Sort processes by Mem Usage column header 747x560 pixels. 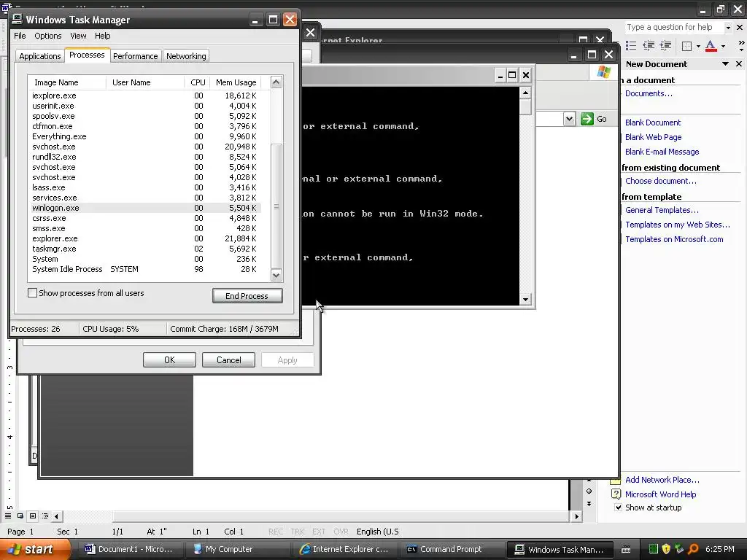pyautogui.click(x=236, y=82)
